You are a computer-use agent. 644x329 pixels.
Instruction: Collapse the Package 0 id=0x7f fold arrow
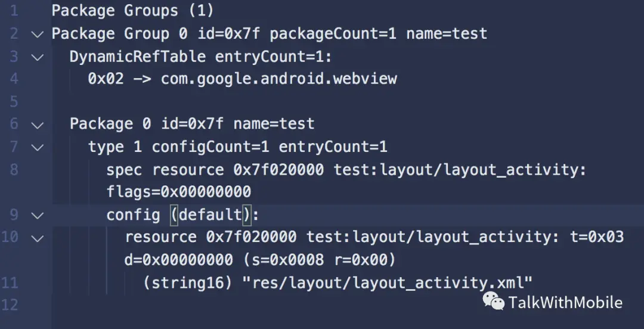click(x=38, y=125)
